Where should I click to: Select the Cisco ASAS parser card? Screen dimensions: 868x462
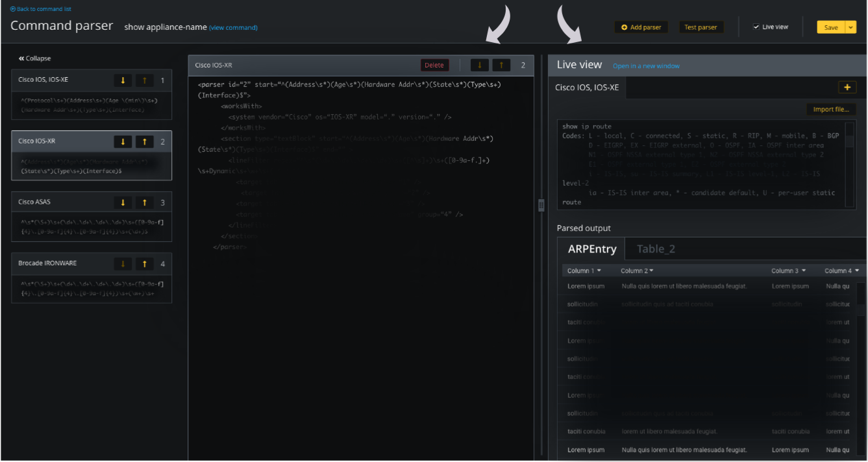pos(92,217)
